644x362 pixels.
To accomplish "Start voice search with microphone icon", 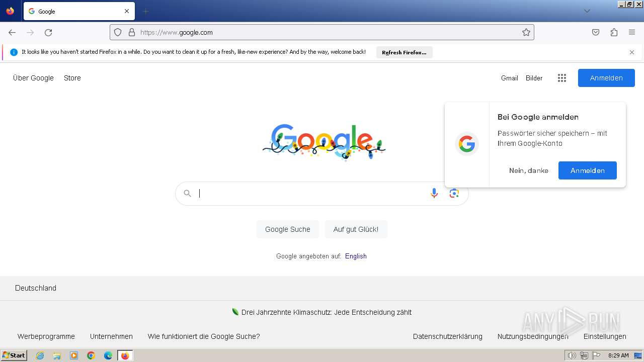I will click(x=434, y=194).
